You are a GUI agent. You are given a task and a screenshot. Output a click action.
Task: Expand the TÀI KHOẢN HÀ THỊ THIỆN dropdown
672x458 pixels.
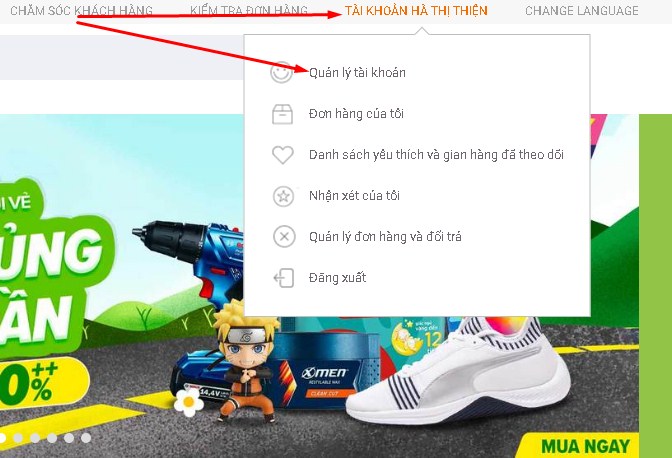416,10
